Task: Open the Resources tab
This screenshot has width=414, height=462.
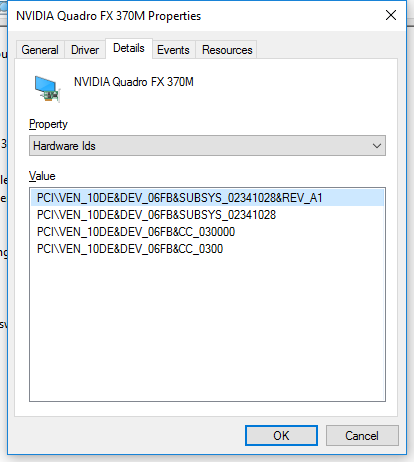Action: tap(227, 50)
